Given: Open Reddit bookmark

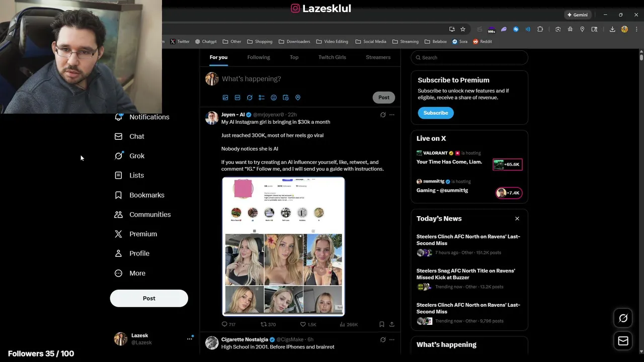Looking at the screenshot, I should coord(482,42).
